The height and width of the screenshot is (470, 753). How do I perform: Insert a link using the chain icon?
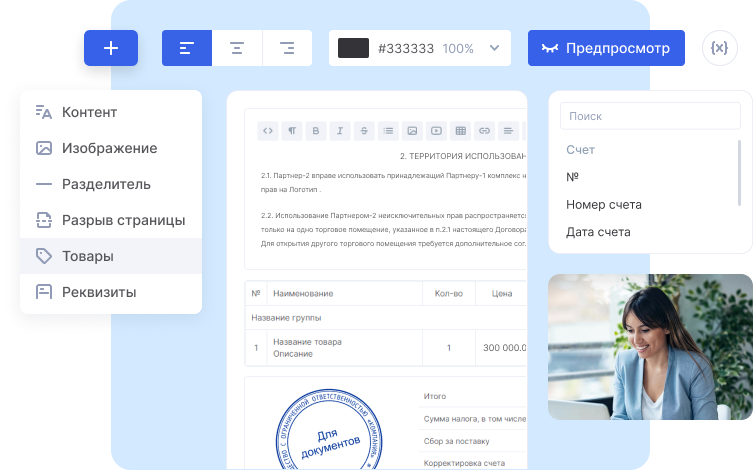(x=484, y=131)
